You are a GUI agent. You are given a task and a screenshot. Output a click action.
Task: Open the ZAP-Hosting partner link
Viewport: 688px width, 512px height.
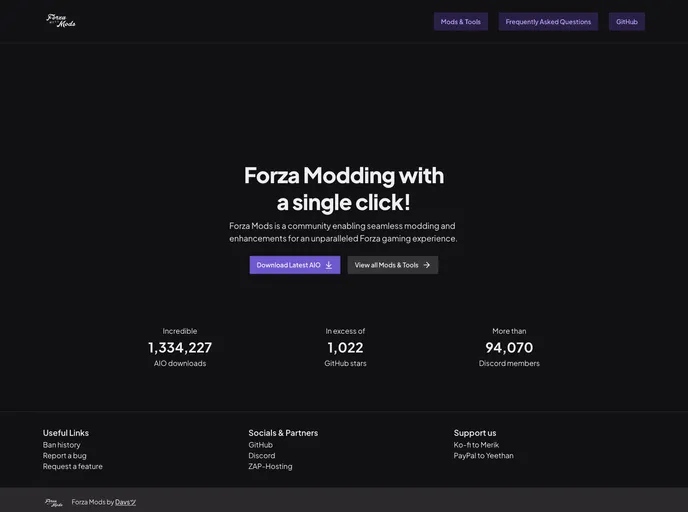point(270,466)
